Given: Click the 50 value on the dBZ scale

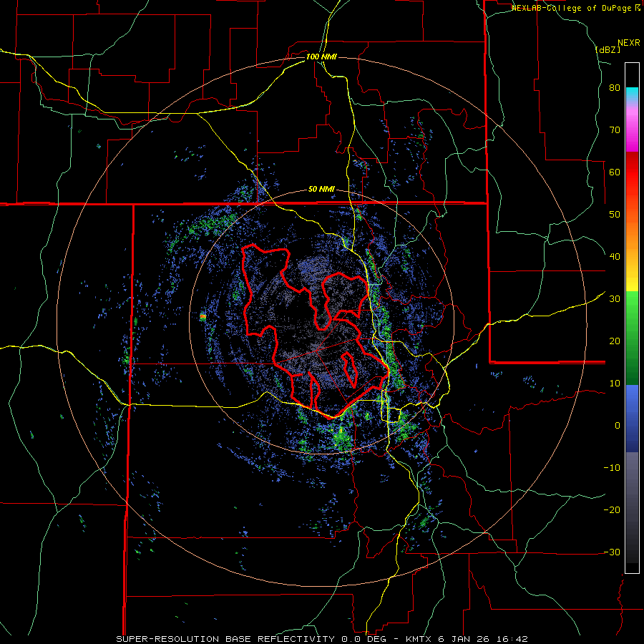Looking at the screenshot, I should point(615,215).
